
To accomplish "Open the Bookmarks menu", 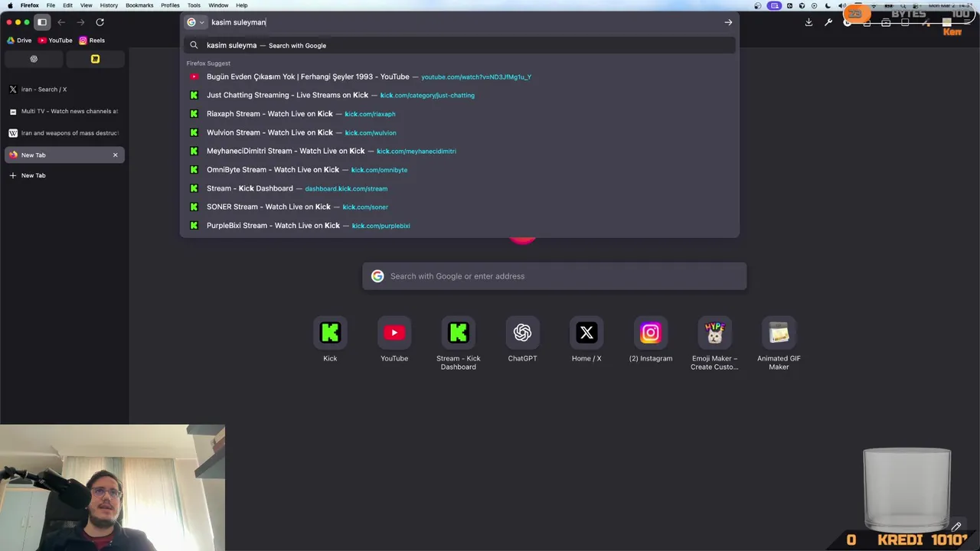I will (x=139, y=5).
